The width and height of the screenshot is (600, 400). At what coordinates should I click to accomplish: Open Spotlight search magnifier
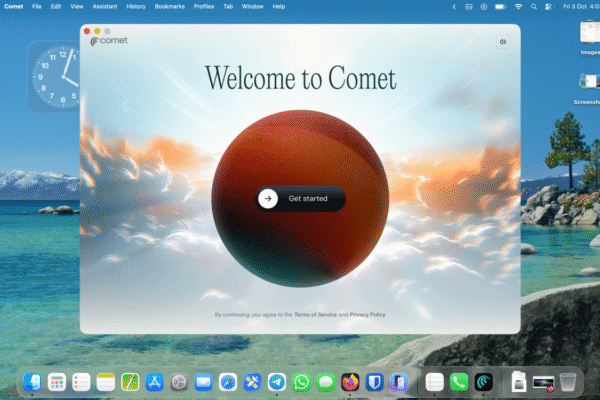pos(534,7)
